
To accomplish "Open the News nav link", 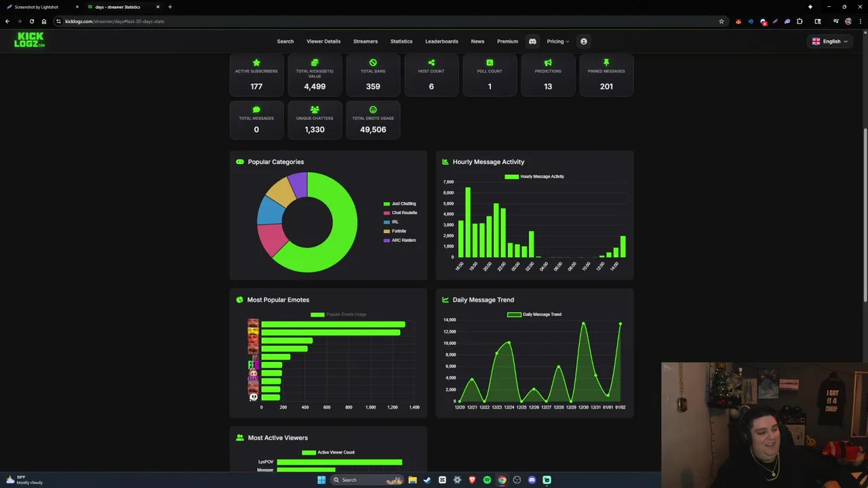I will point(477,41).
